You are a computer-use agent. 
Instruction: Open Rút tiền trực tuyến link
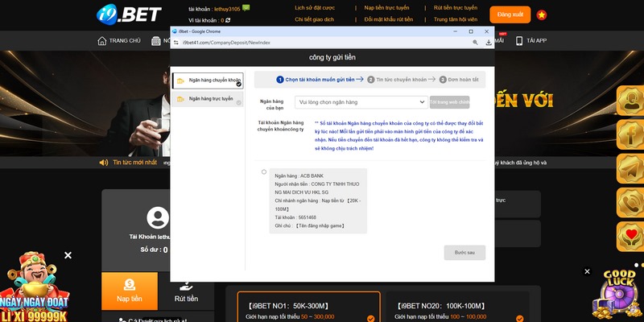point(456,8)
